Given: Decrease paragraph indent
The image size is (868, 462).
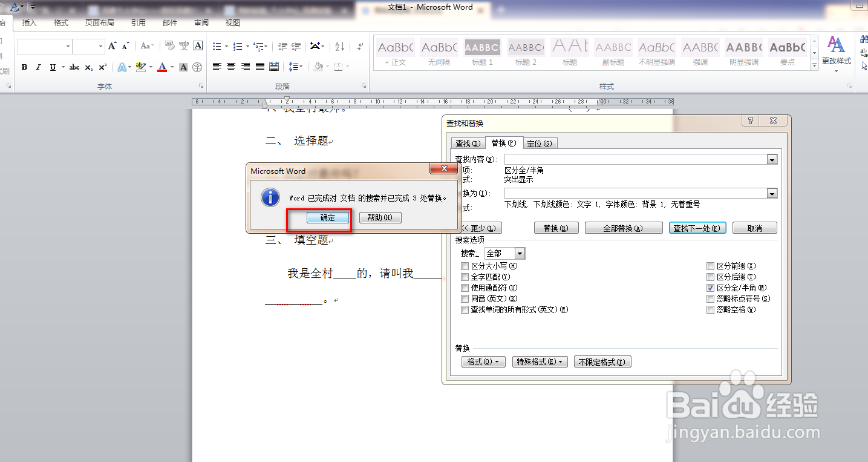Looking at the screenshot, I should point(282,46).
